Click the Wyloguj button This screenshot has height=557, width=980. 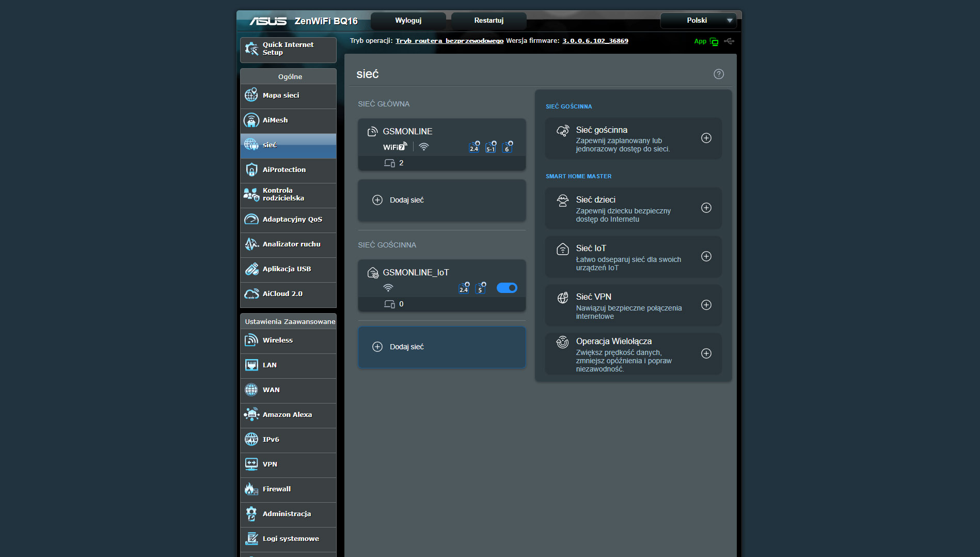point(408,21)
